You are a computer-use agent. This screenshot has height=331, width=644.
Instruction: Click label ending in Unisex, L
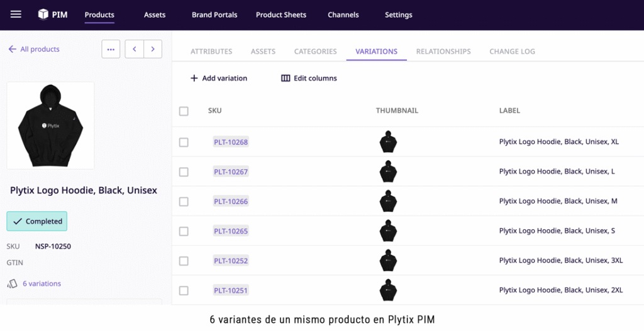click(557, 171)
